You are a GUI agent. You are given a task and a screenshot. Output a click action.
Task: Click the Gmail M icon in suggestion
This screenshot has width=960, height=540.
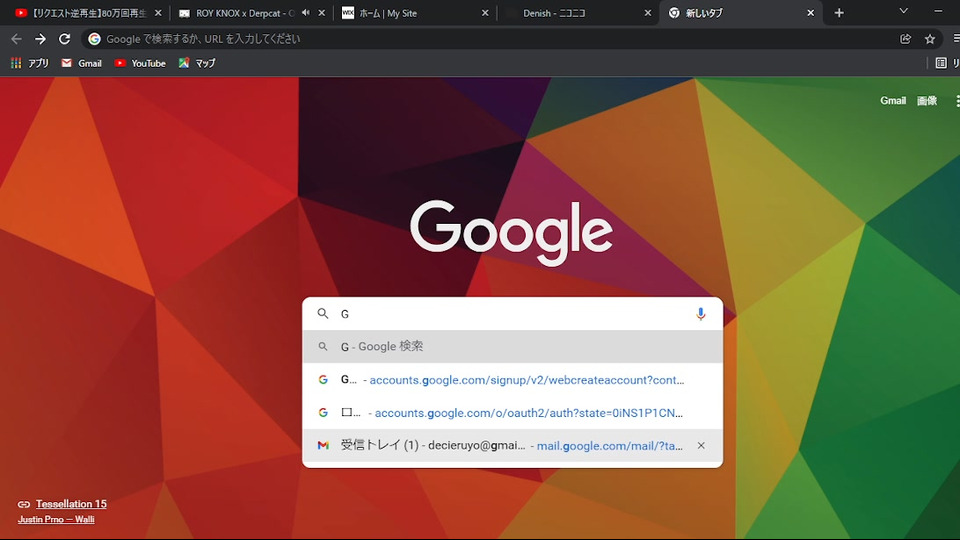323,446
